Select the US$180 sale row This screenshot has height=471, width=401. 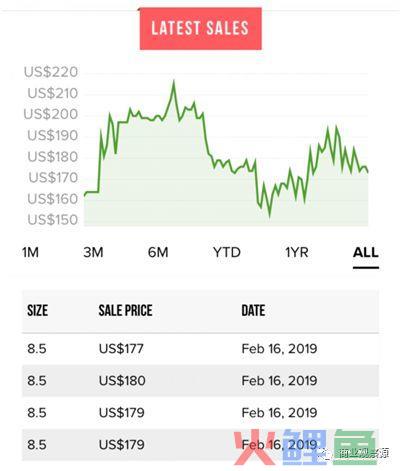click(200, 381)
